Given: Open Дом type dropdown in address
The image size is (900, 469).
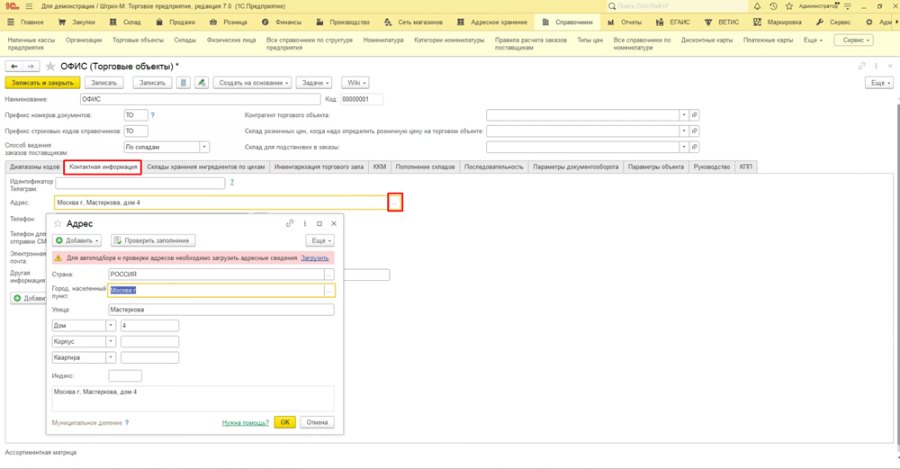Looking at the screenshot, I should 111,325.
